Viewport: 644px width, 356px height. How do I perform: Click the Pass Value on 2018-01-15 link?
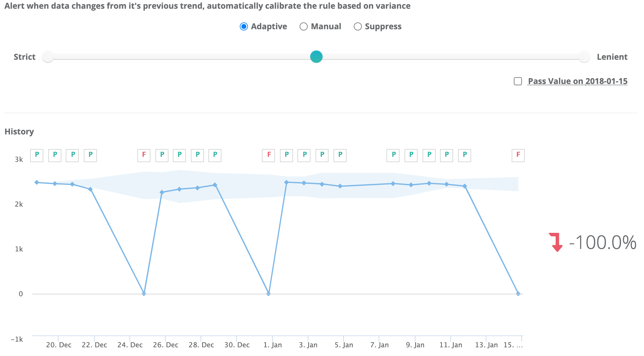tap(578, 81)
